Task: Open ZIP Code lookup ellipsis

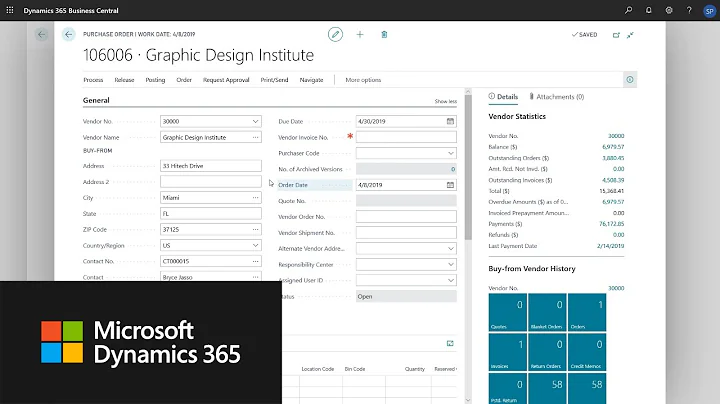Action: point(255,229)
